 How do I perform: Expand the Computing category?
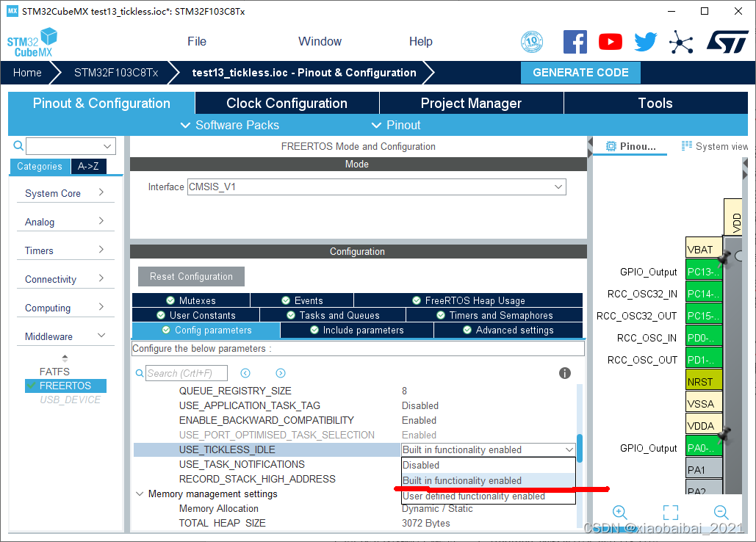(x=65, y=308)
